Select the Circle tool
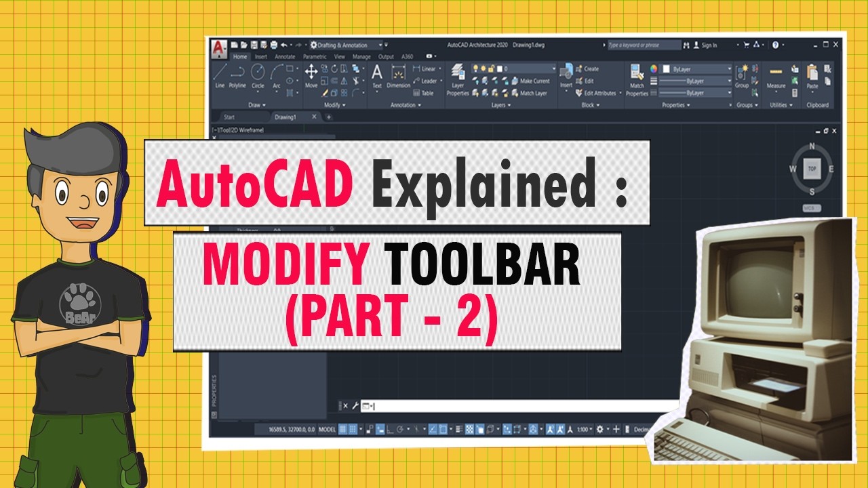The image size is (868, 488). coord(258,77)
